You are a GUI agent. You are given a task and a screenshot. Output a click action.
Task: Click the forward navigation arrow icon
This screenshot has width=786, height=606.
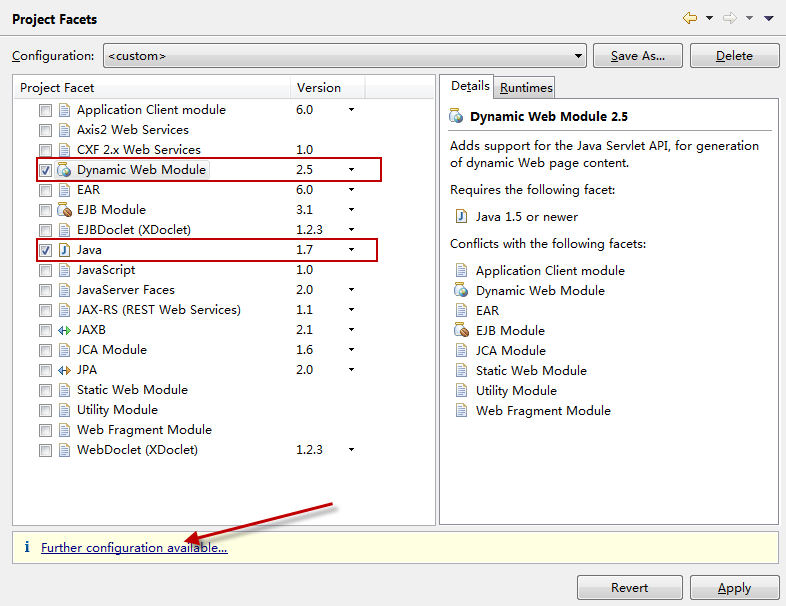[730, 19]
